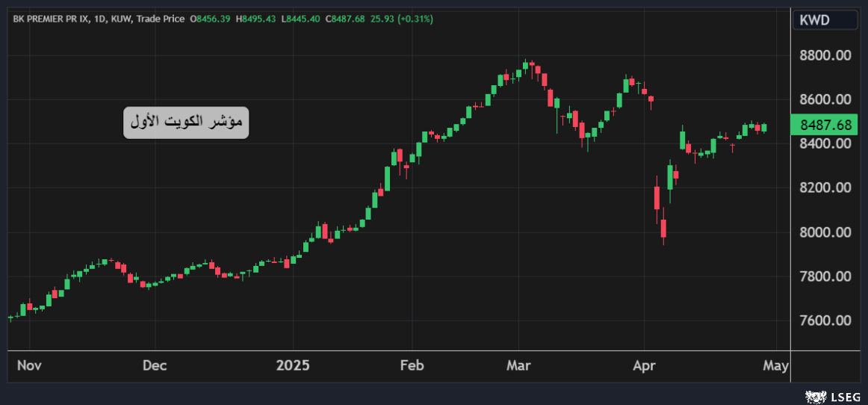Click the May label on time axis
The image size is (868, 405).
(776, 365)
